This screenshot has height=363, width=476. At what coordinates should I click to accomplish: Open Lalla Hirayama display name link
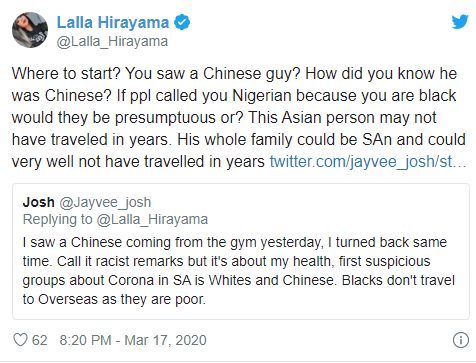tap(113, 22)
